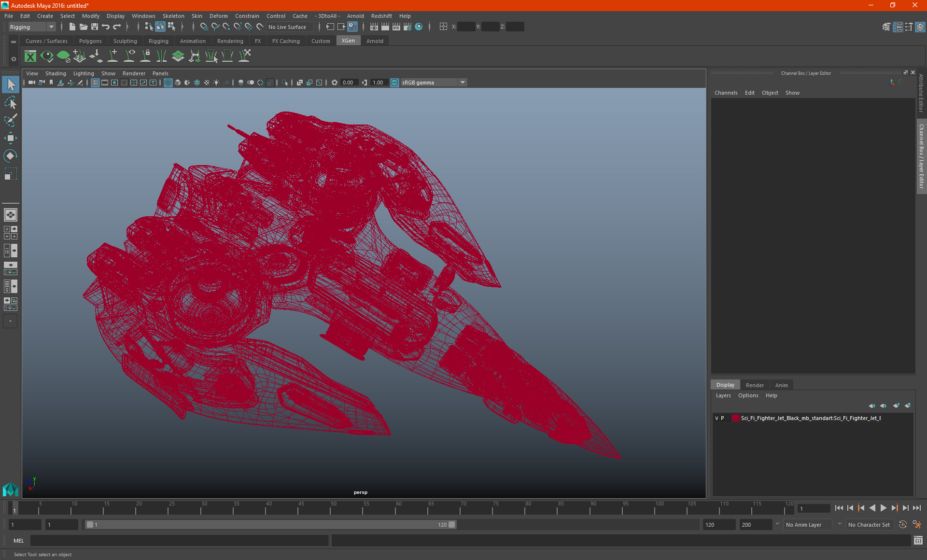Select the Move tool in the toolbox
The width and height of the screenshot is (927, 560).
click(x=10, y=138)
